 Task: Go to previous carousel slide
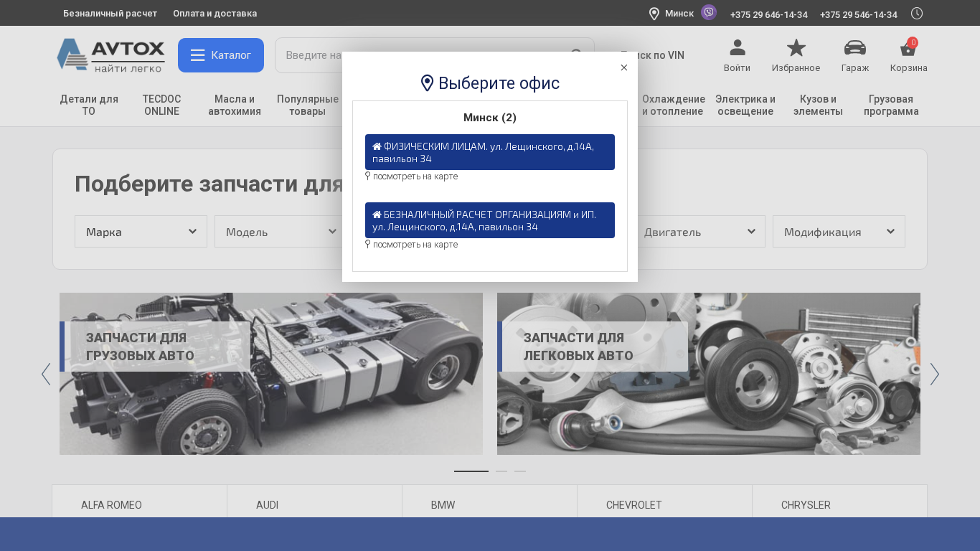[46, 374]
